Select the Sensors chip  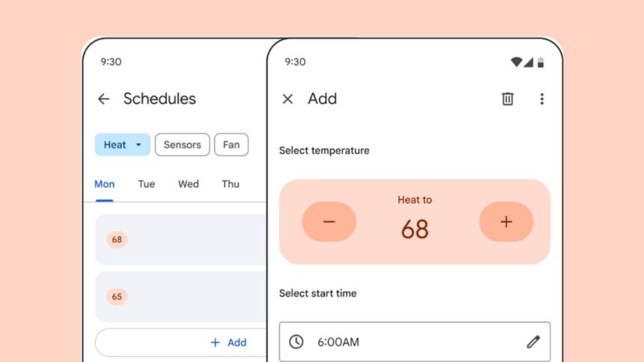pyautogui.click(x=182, y=144)
